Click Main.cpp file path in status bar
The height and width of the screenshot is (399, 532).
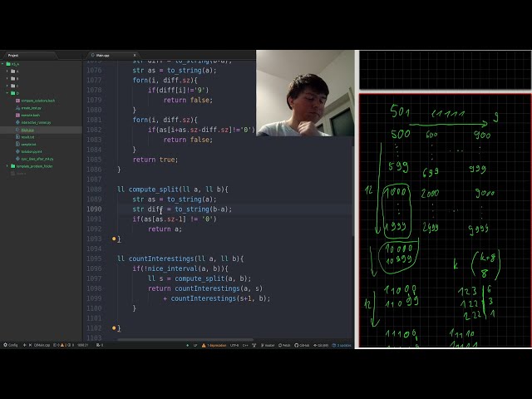click(x=42, y=345)
